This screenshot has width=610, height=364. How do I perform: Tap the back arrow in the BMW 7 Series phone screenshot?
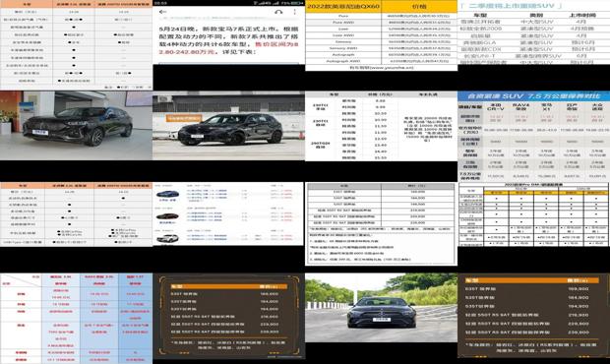point(163,12)
